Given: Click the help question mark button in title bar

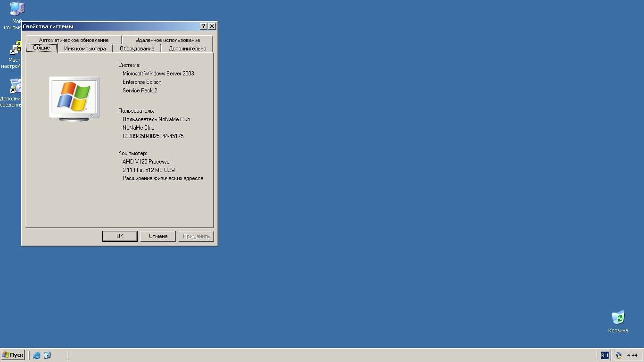Looking at the screenshot, I should pos(204,26).
